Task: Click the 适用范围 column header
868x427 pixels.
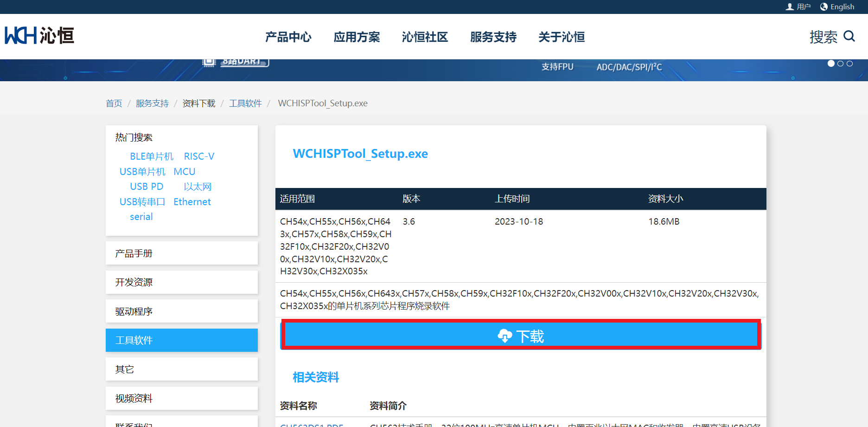Action: 297,199
